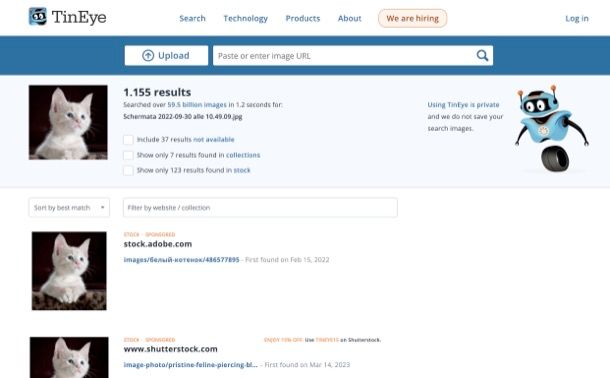Click the upload arrow icon
Screen dimensions: 610x378
pos(148,56)
